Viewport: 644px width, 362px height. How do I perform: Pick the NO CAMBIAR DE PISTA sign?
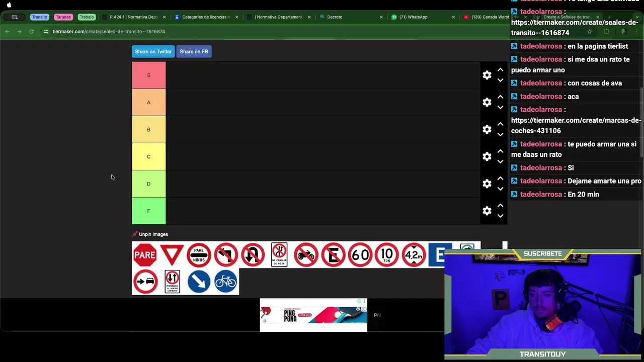[x=279, y=255]
